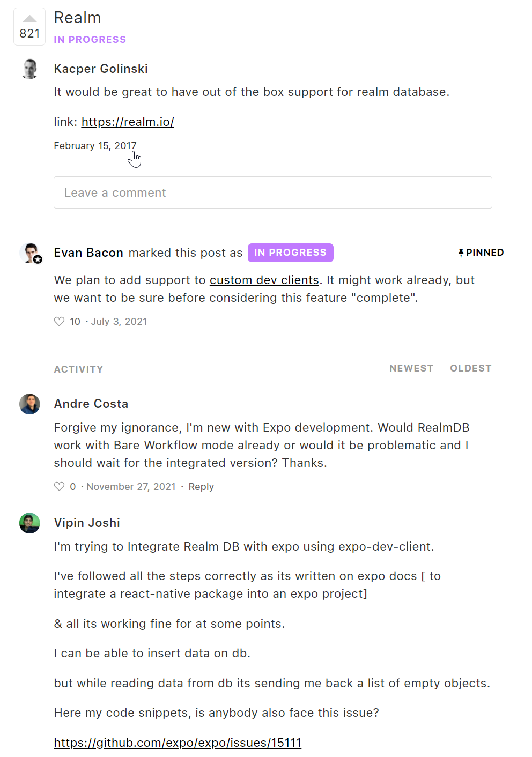Click the In Progress status badge
This screenshot has width=532, height=757.
[x=290, y=253]
